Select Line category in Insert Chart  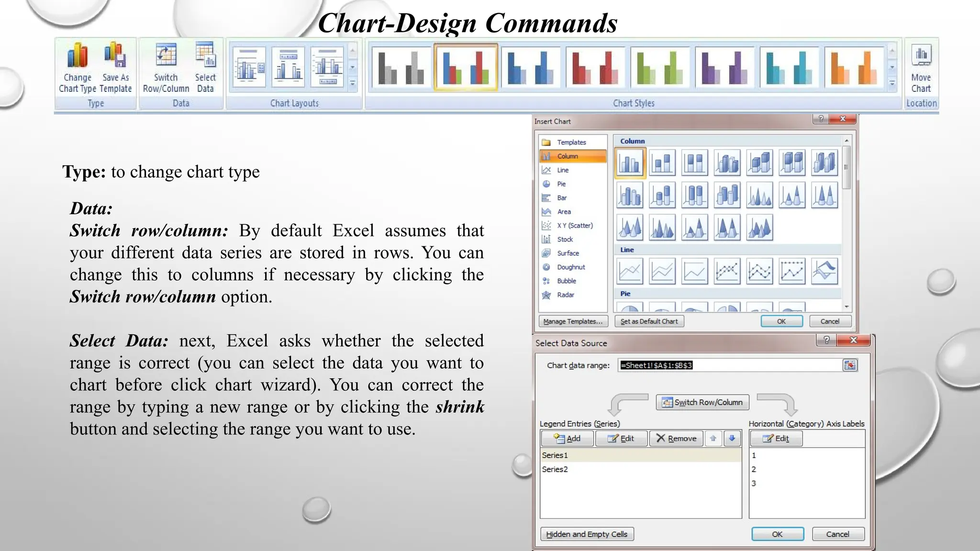(573, 170)
